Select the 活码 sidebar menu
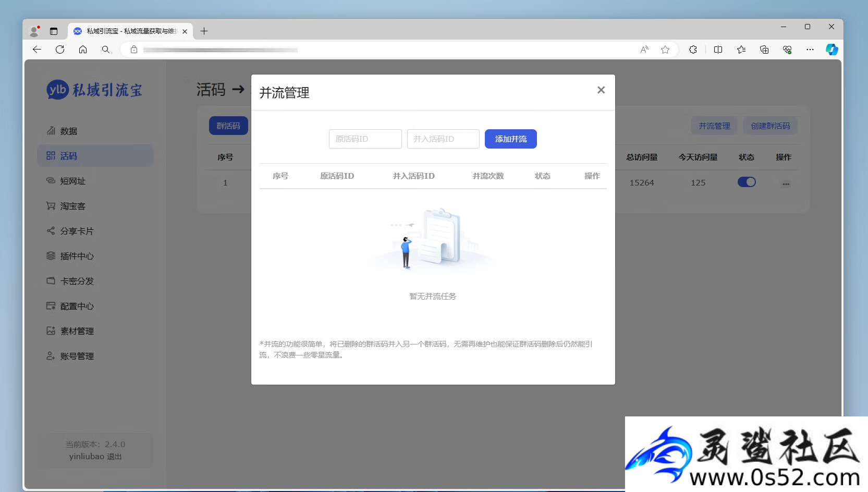The width and height of the screenshot is (868, 492). pos(95,156)
